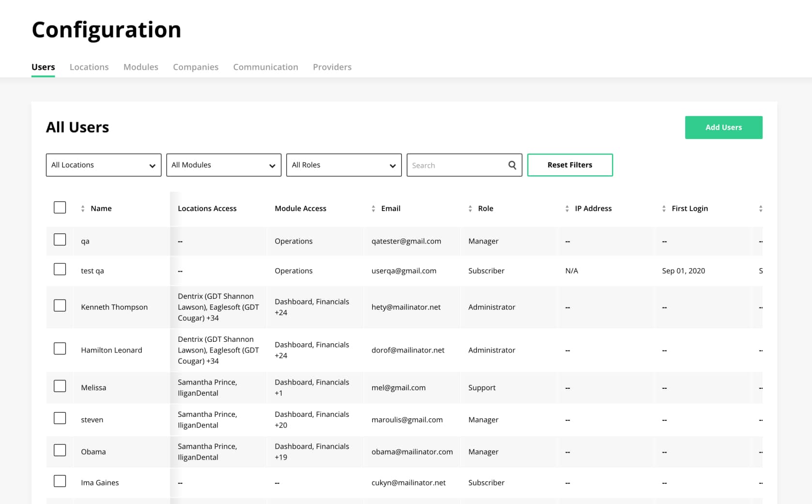This screenshot has height=504, width=812.
Task: Click the First Login date Sep 01, 2020
Action: click(x=683, y=271)
